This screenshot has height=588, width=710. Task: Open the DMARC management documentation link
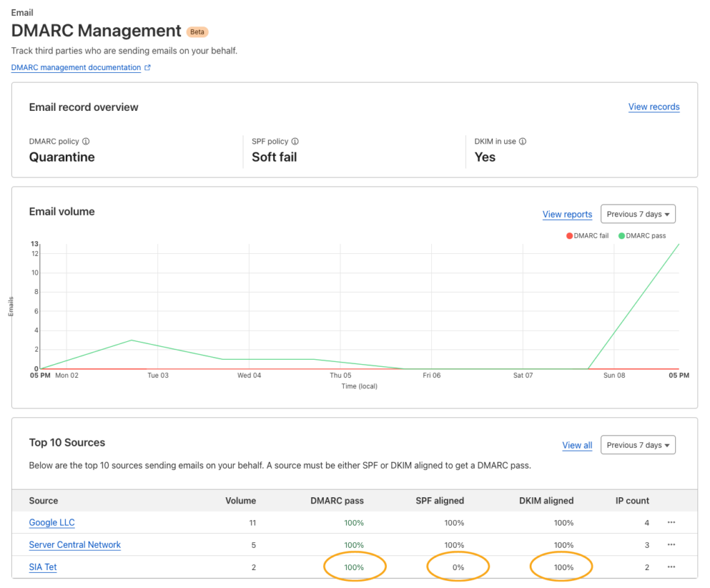[75, 67]
